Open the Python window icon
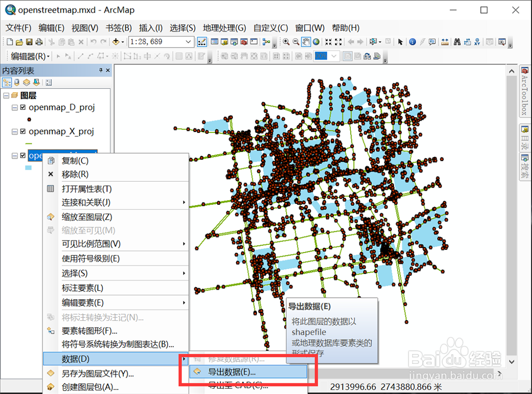532x394 pixels. 254,42
